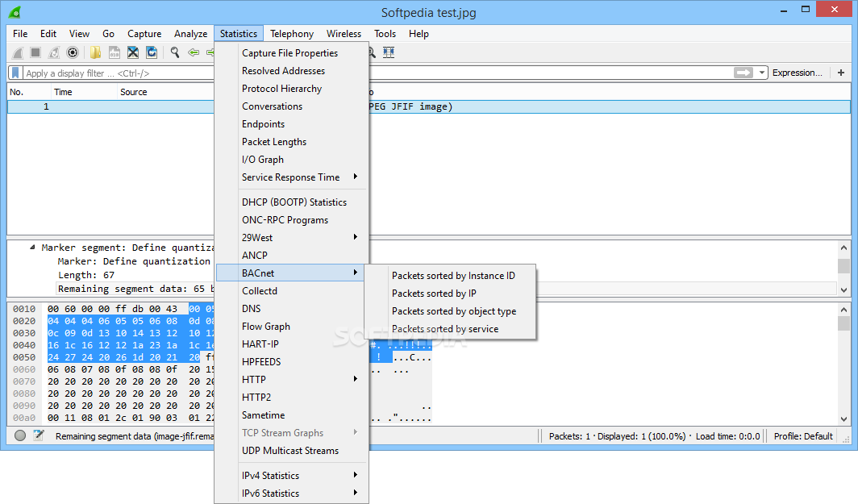Select Capture File Properties
The image size is (858, 504).
point(292,53)
